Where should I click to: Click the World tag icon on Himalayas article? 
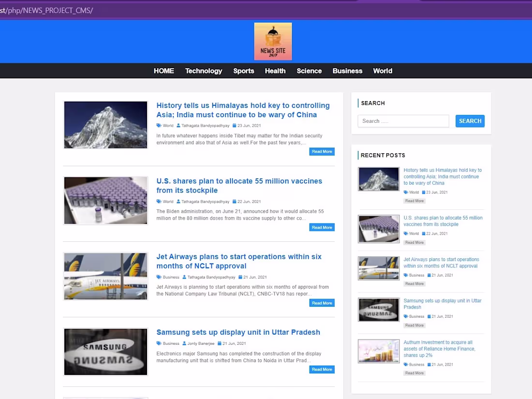159,125
